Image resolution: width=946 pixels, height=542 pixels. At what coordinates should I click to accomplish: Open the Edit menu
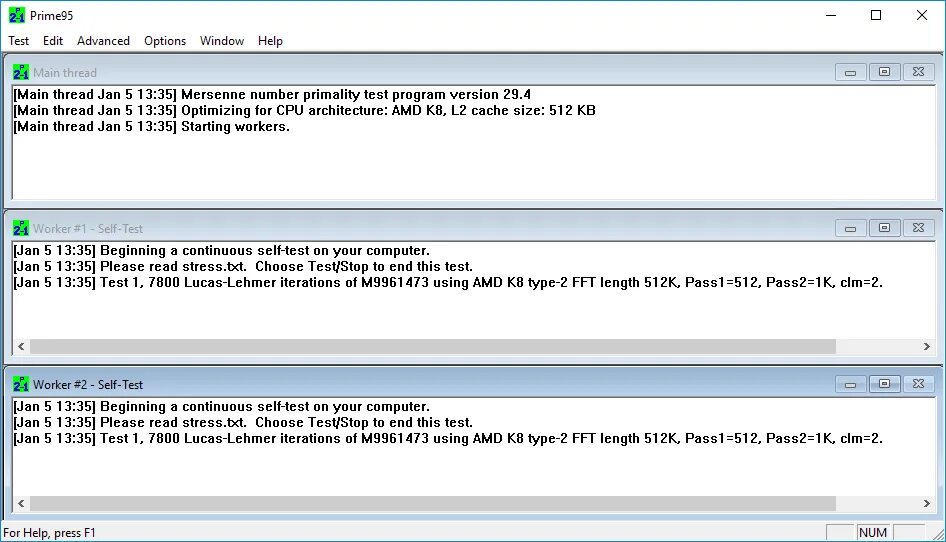(x=52, y=40)
